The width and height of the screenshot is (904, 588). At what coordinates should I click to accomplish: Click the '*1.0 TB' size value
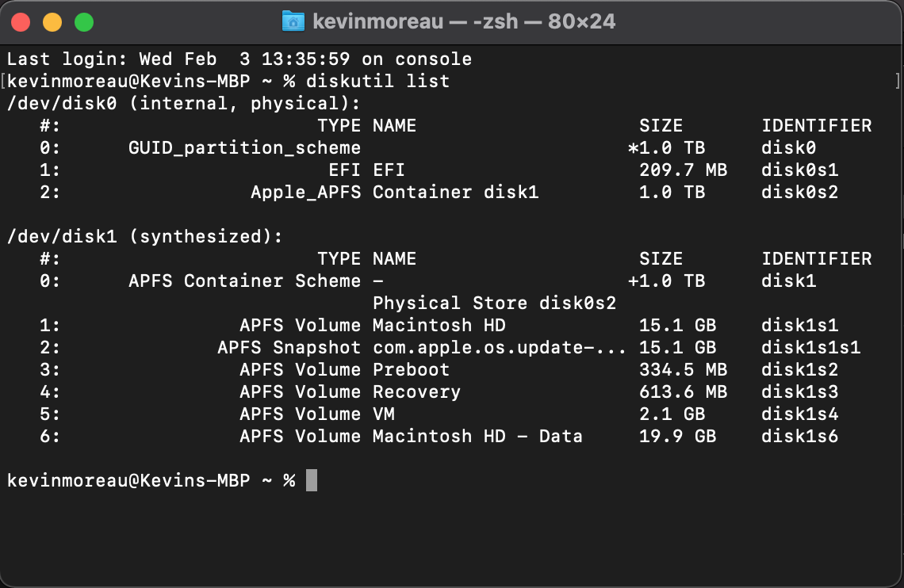[x=666, y=148]
